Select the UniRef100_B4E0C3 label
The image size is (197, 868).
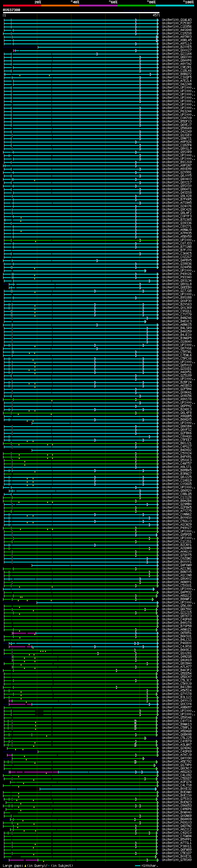pos(177,321)
